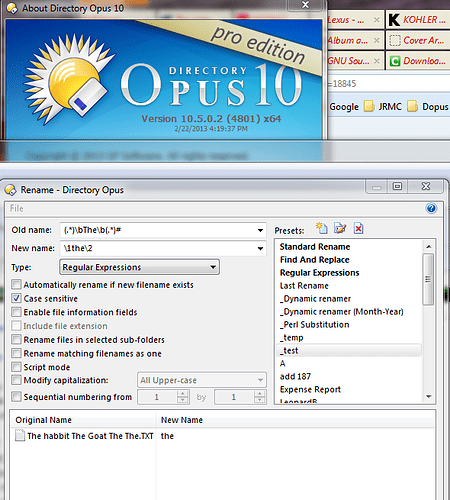Select the Last Rename preset
The width and height of the screenshot is (450, 500).
coord(304,286)
